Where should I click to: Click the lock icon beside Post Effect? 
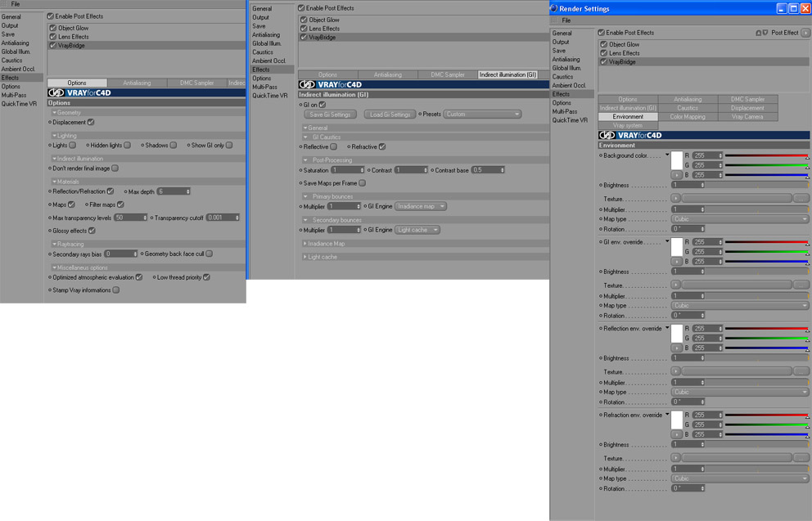(759, 33)
